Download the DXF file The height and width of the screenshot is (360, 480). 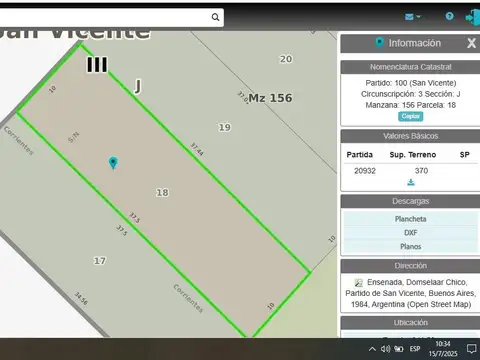410,233
